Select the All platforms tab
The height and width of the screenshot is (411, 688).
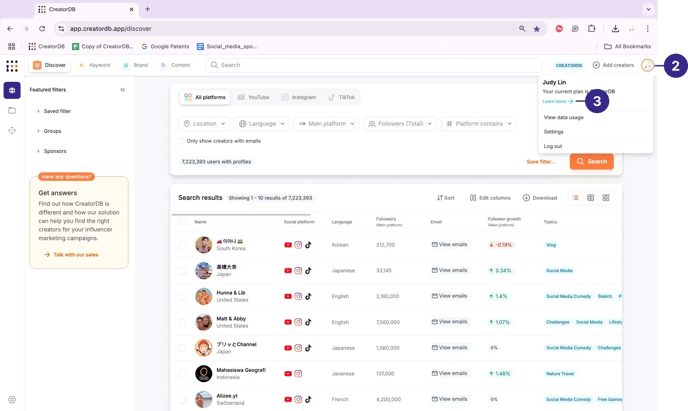205,97
